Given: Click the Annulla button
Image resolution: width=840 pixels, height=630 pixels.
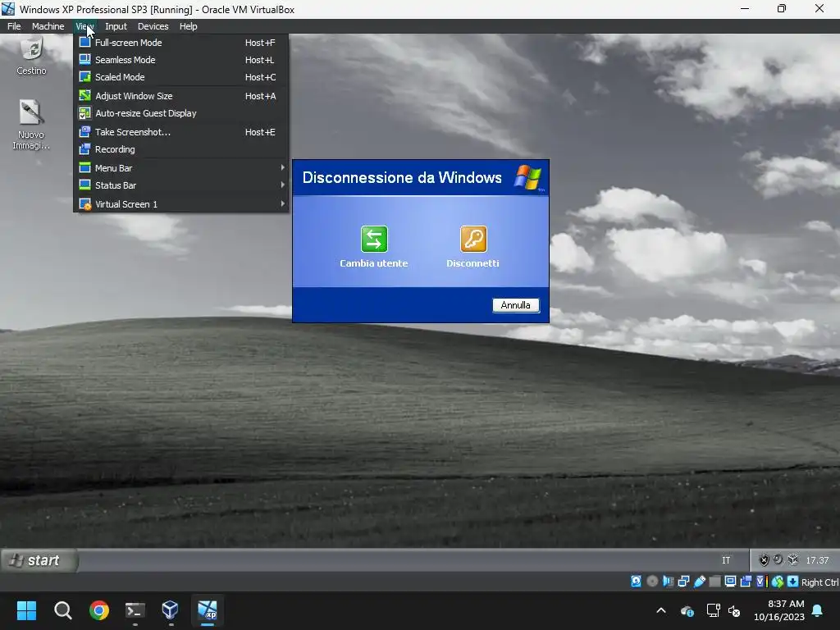Looking at the screenshot, I should pos(515,305).
